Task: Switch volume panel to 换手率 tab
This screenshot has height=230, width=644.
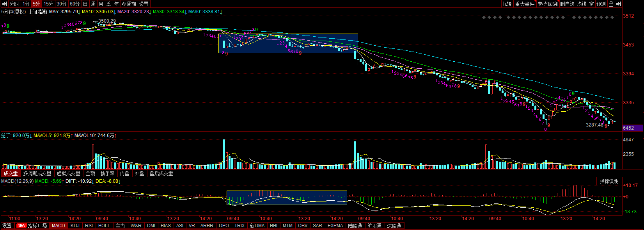Action: click(107, 173)
